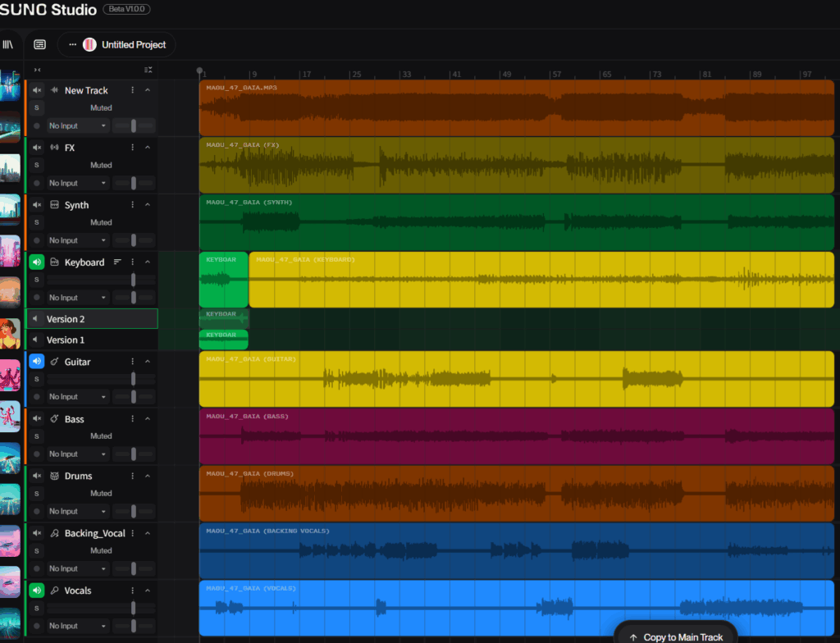Click the Untitled Project name

(x=133, y=44)
